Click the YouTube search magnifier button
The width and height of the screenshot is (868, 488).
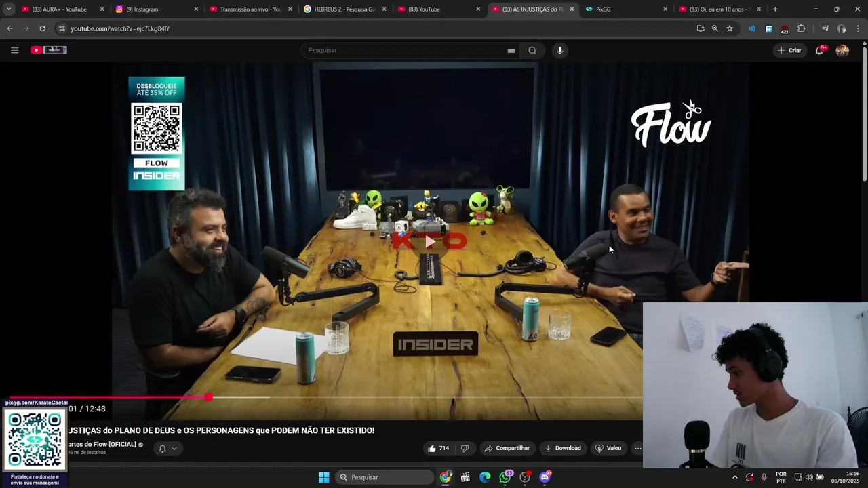(x=532, y=50)
